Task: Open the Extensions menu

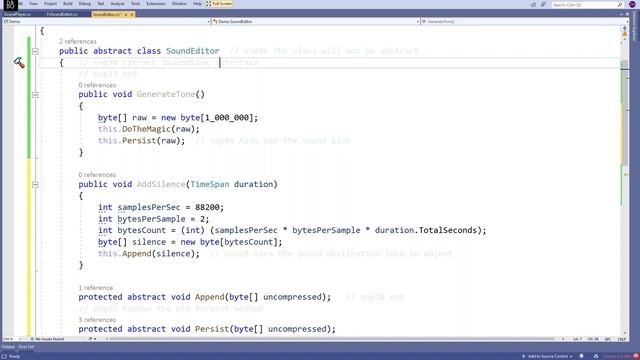Action: (156, 4)
